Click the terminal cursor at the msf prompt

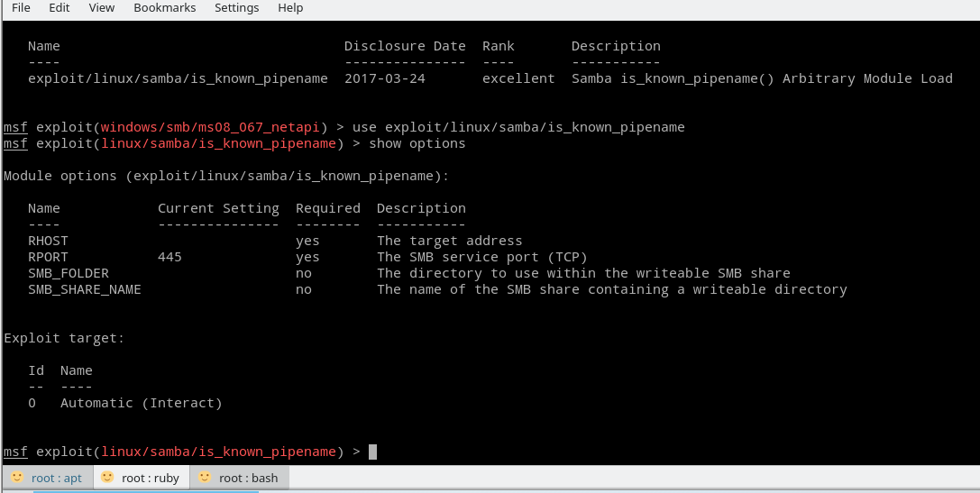click(x=372, y=452)
